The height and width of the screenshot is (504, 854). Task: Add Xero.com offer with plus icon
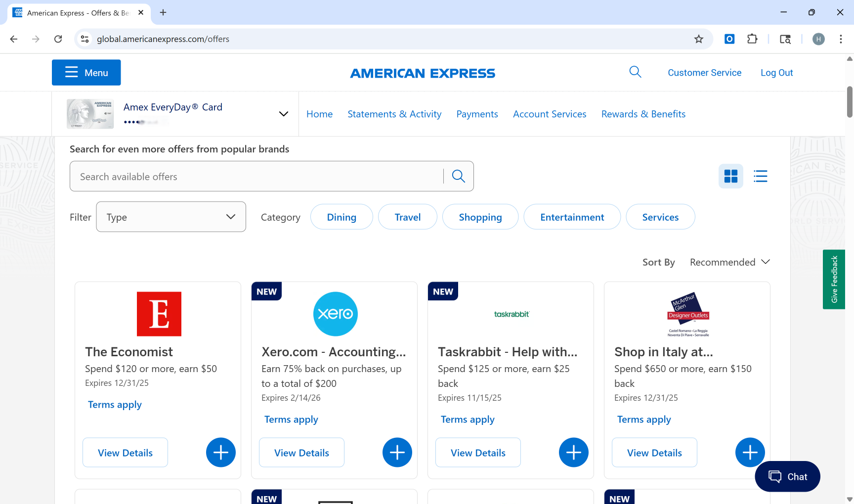(397, 453)
